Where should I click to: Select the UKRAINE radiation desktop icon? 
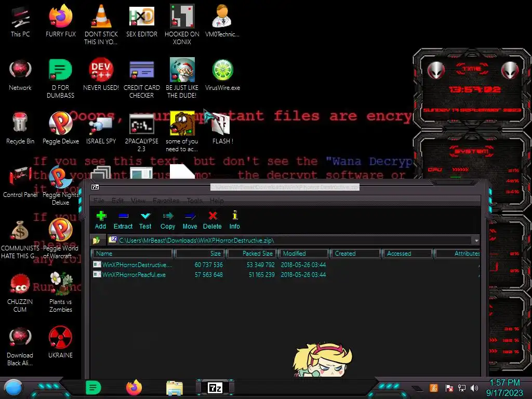(60, 342)
